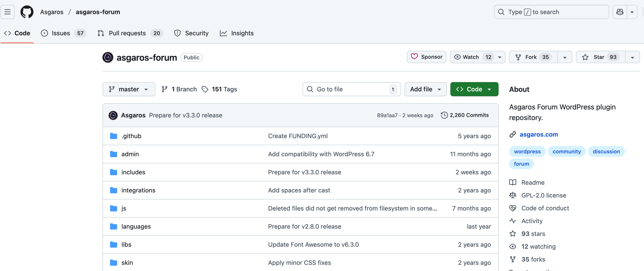Viewport: 644px width, 271px height.
Task: Open the Add file dropdown
Action: point(425,89)
